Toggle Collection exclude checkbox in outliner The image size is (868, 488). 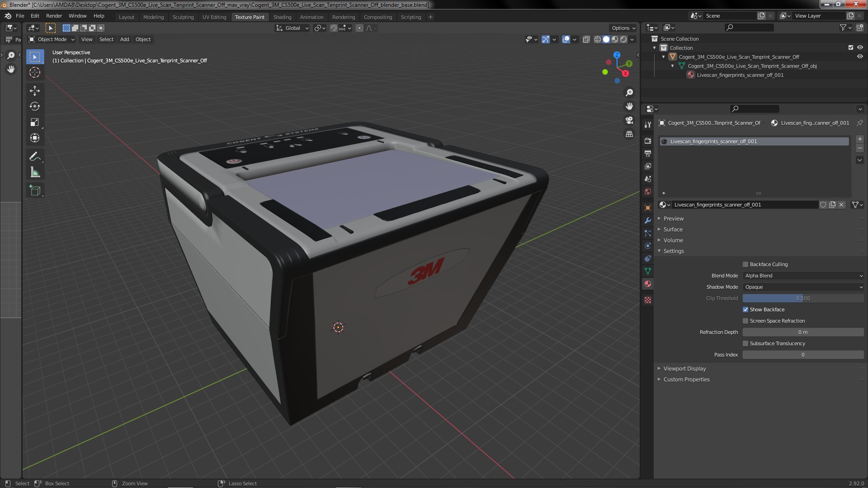(x=851, y=47)
